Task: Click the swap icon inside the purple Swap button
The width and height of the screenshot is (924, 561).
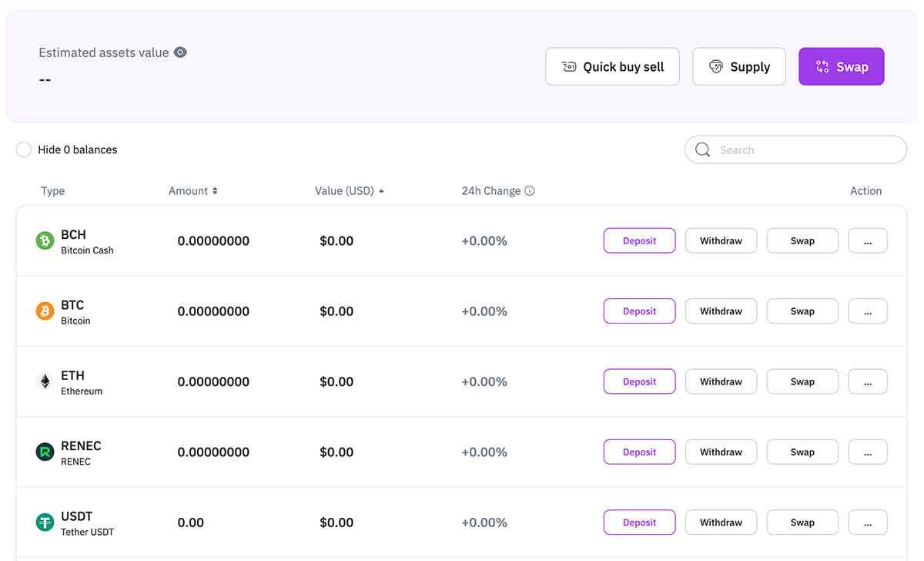Action: (x=822, y=66)
